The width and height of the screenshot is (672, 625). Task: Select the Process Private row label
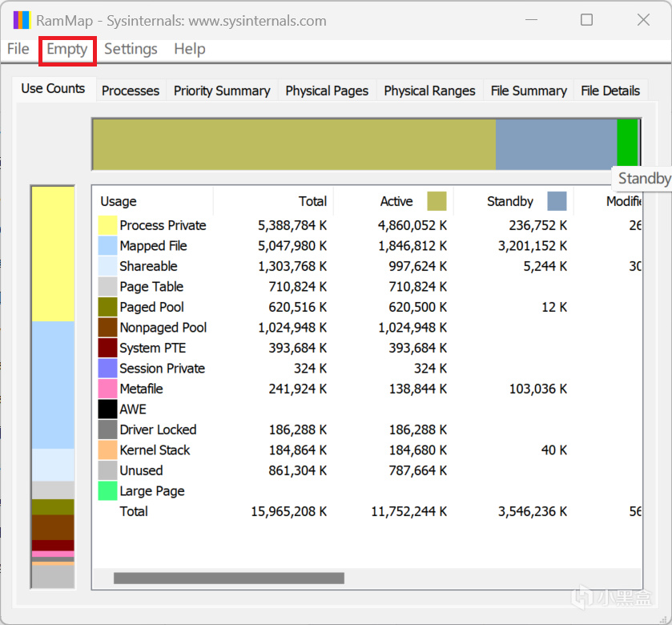tap(163, 225)
